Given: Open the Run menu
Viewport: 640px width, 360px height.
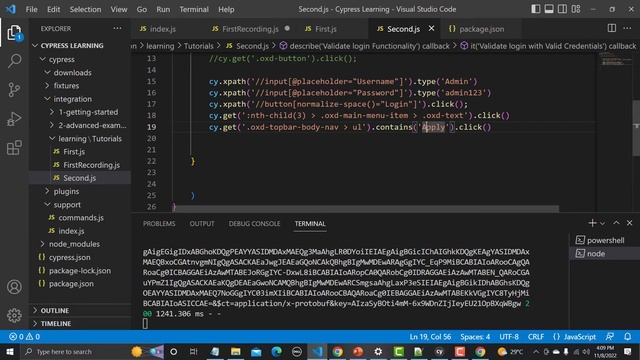Looking at the screenshot, I should (163, 9).
